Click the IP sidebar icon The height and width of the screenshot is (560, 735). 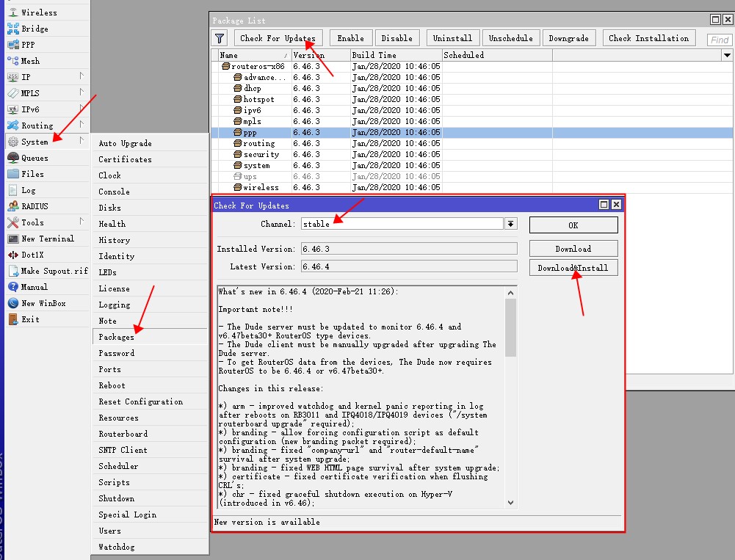point(13,77)
